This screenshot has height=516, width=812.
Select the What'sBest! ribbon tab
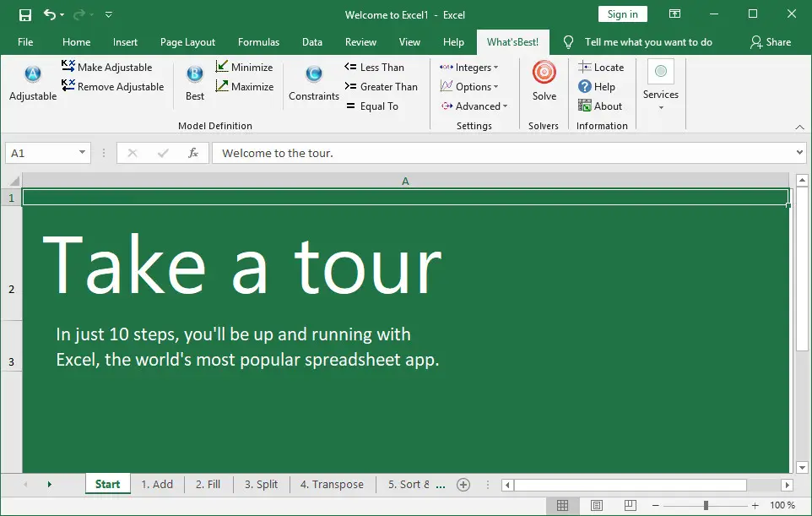pos(512,42)
